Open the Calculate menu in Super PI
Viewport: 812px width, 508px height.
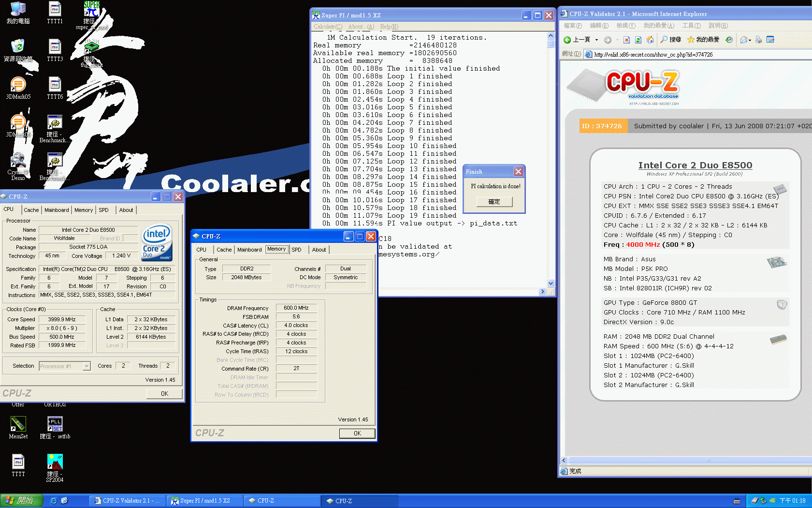328,27
